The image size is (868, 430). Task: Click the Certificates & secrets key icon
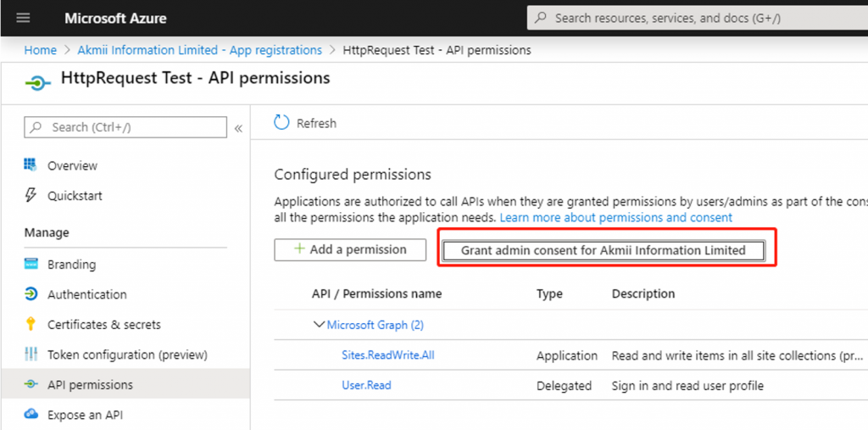click(x=31, y=324)
